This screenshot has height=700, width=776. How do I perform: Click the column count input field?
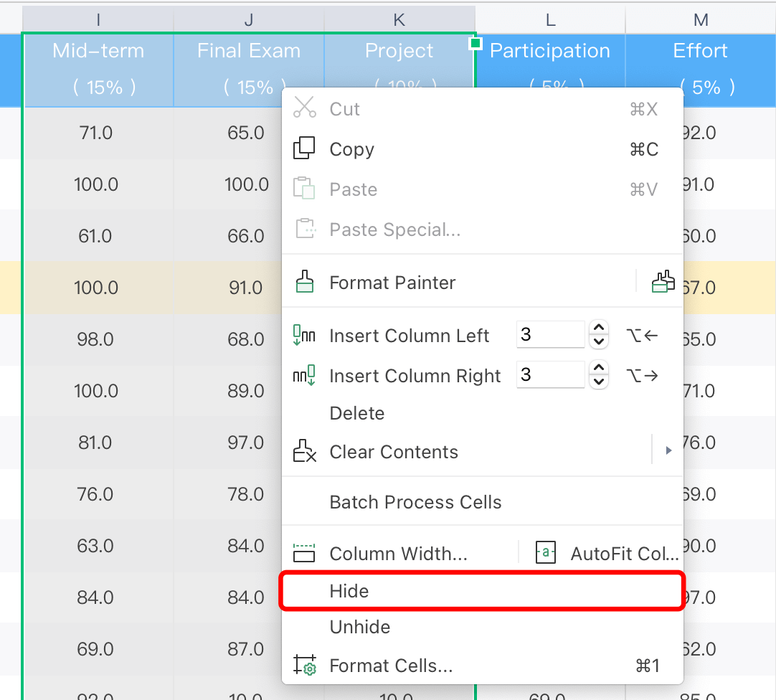click(550, 335)
